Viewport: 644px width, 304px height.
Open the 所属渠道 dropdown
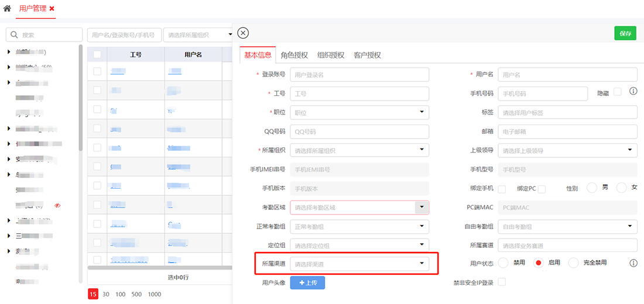(359, 264)
